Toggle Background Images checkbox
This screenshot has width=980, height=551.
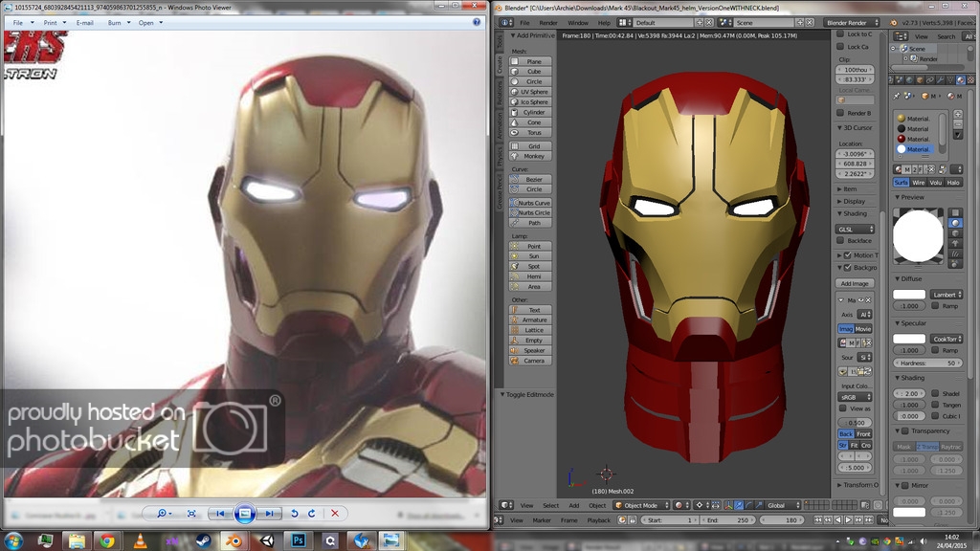click(848, 268)
